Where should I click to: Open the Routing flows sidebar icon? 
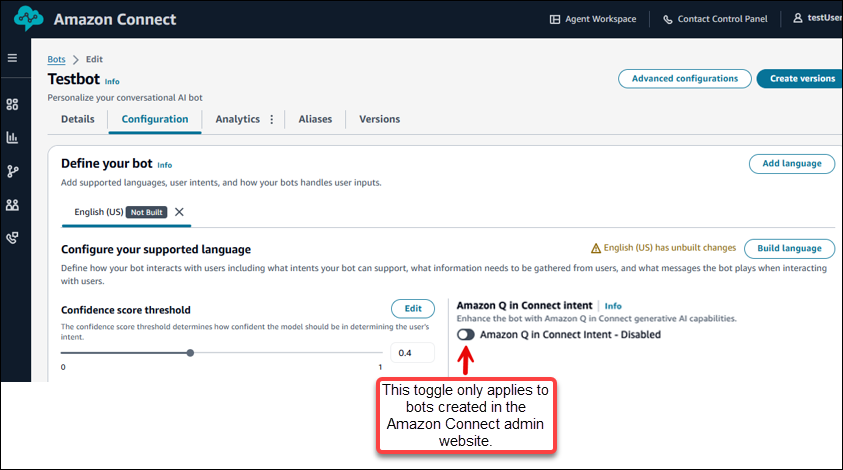(x=12, y=171)
